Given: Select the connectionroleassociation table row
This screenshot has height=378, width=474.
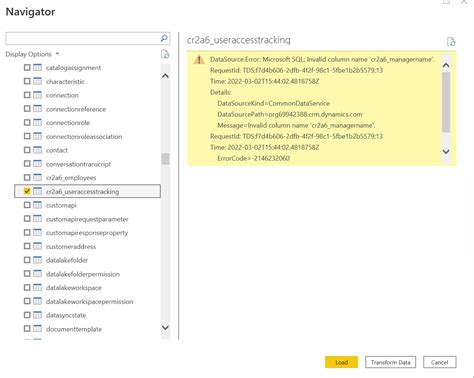Looking at the screenshot, I should pos(87,136).
